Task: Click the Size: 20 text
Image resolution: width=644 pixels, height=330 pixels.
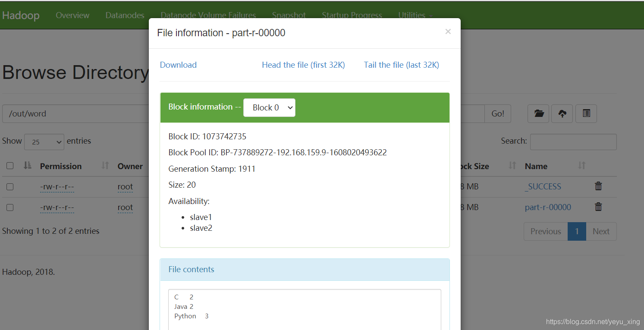Action: click(182, 185)
